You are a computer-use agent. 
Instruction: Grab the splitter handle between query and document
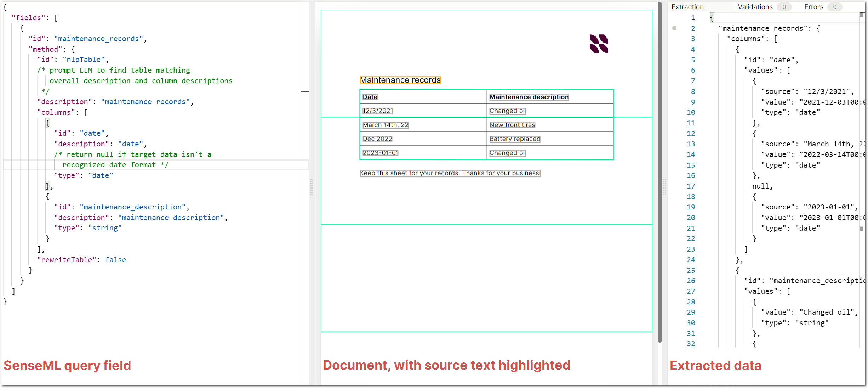coord(312,187)
